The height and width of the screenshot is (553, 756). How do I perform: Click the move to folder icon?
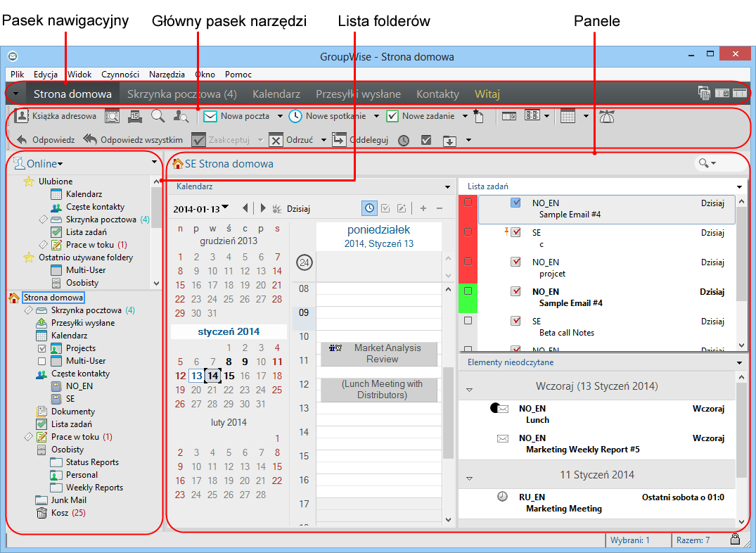click(449, 141)
